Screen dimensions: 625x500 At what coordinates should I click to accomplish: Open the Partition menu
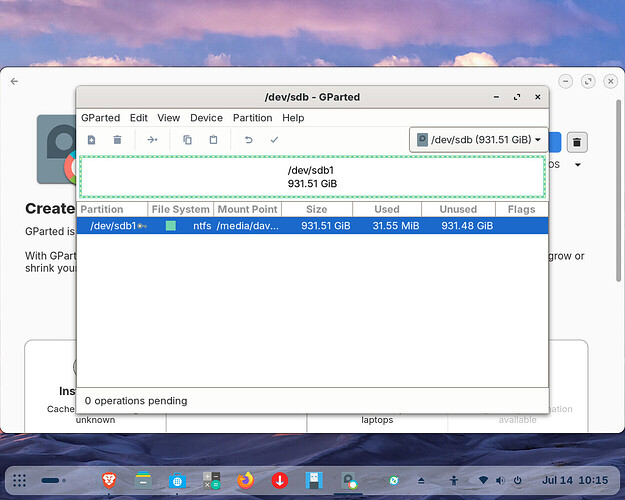[253, 118]
